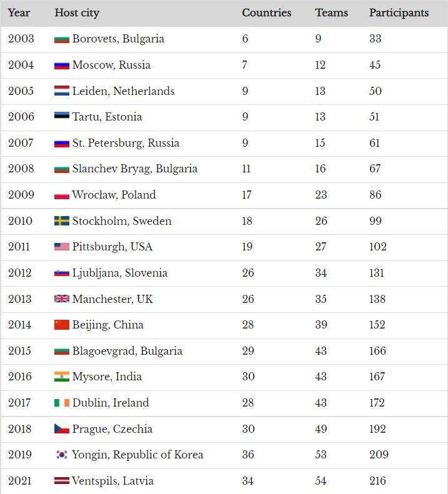Image resolution: width=448 pixels, height=494 pixels.
Task: Click the Netherlands flag next to Leiden
Action: [x=62, y=91]
